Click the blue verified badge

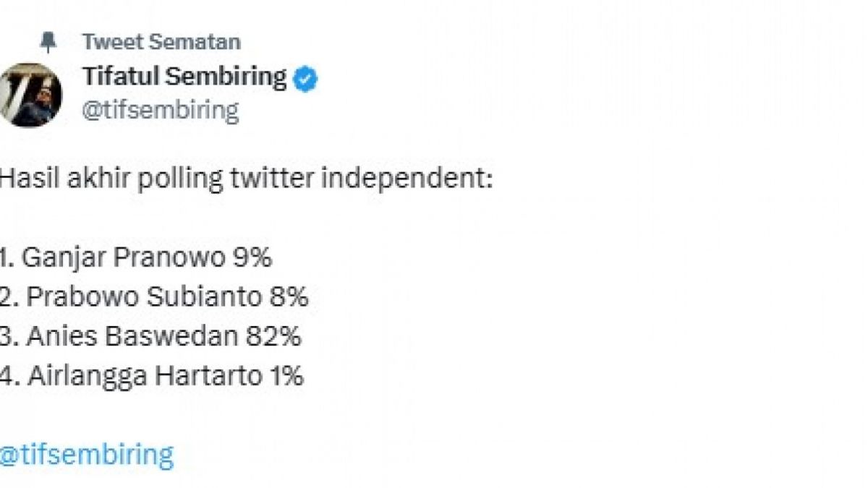(x=306, y=78)
